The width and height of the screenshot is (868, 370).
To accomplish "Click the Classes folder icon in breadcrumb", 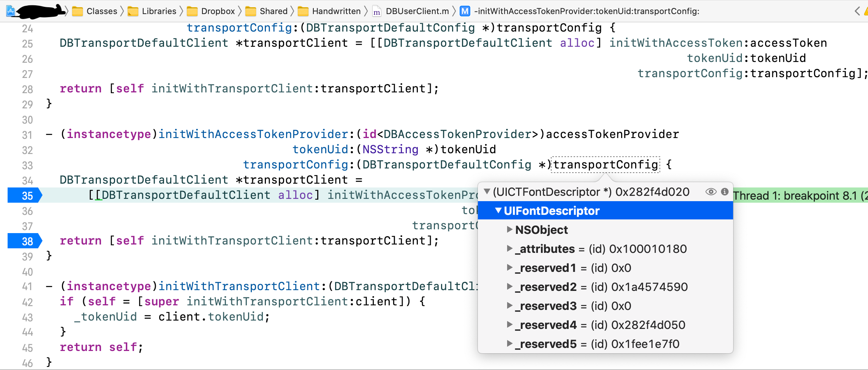I will point(77,11).
